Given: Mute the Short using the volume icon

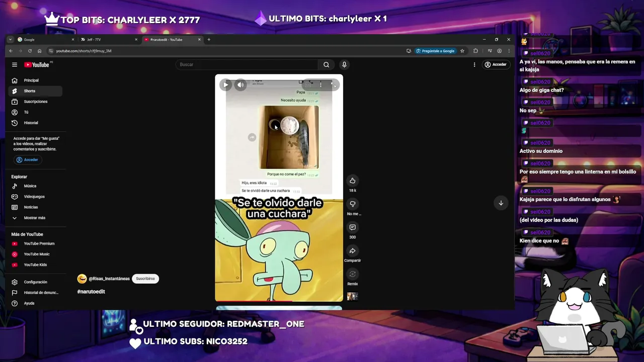Looking at the screenshot, I should click(x=240, y=84).
